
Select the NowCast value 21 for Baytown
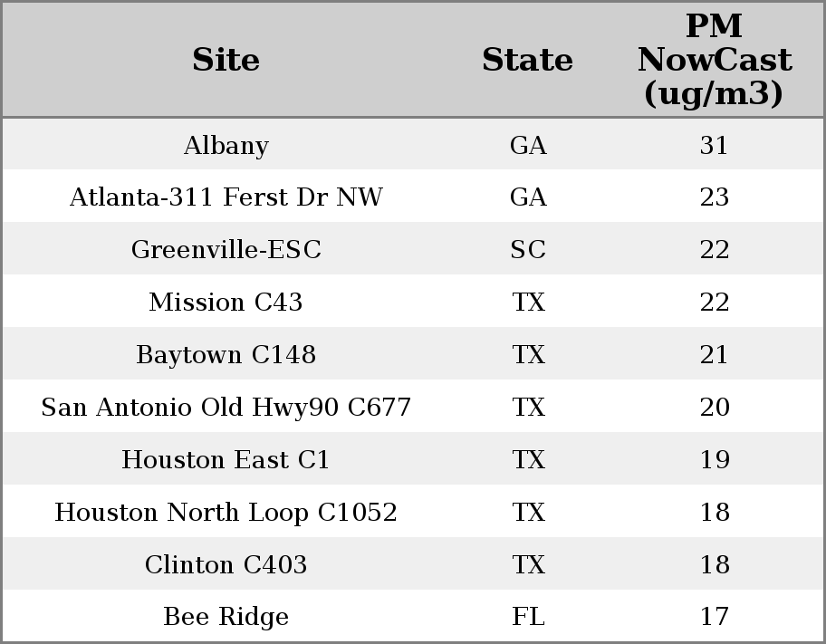714,355
